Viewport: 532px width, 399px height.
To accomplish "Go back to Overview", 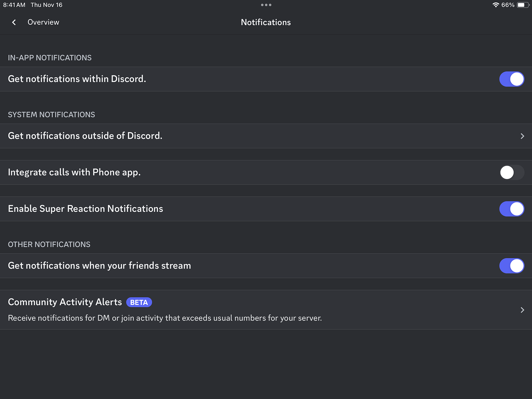I will pos(43,22).
